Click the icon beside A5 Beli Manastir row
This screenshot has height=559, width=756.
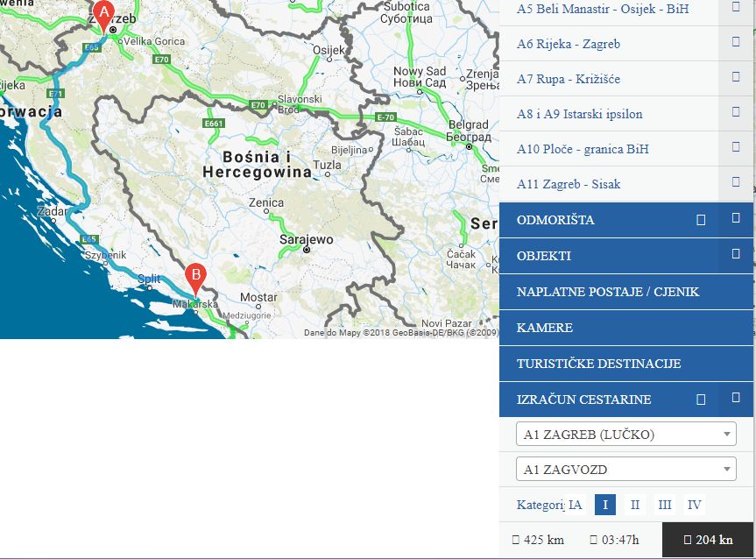click(736, 7)
